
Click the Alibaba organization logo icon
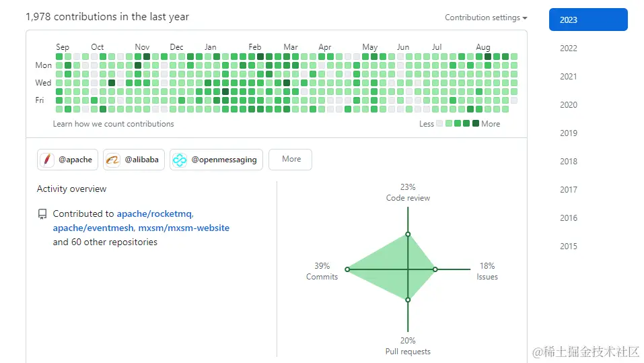click(112, 160)
